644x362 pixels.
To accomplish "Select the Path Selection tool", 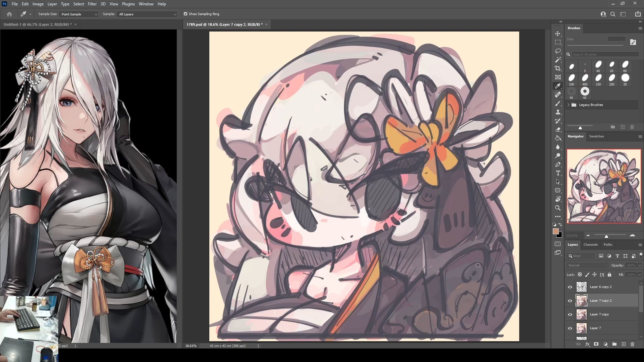I will click(558, 182).
